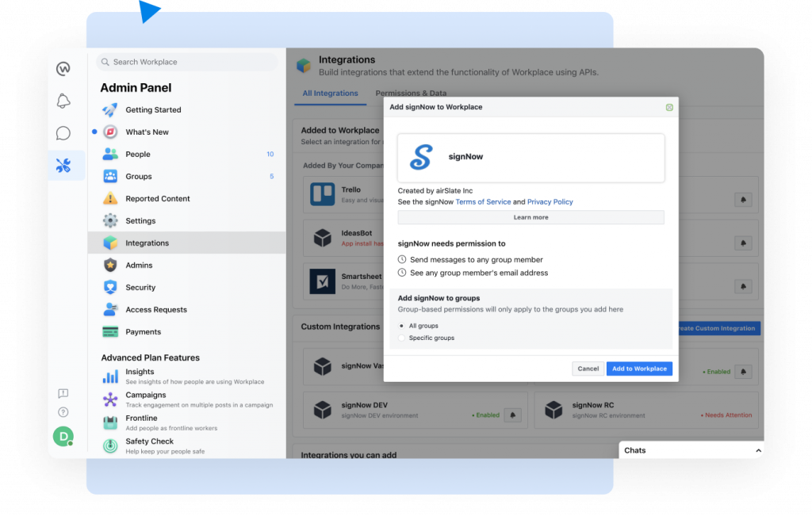This screenshot has height=516, width=812.
Task: Open the Permissions & Data tab
Action: click(410, 94)
